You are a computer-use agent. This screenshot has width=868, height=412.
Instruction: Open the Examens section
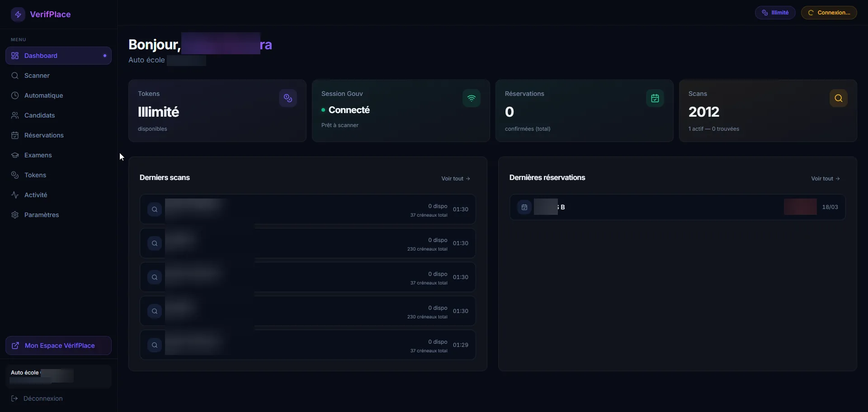coord(38,155)
